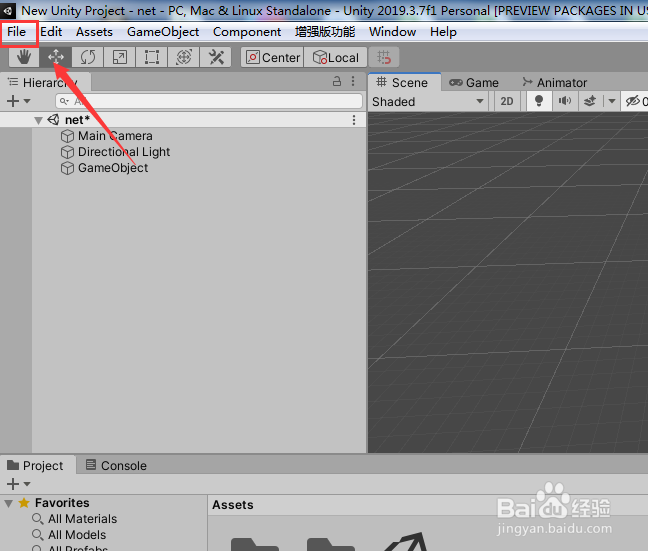The image size is (648, 551).
Task: Switch to the Project tab
Action: tap(37, 465)
